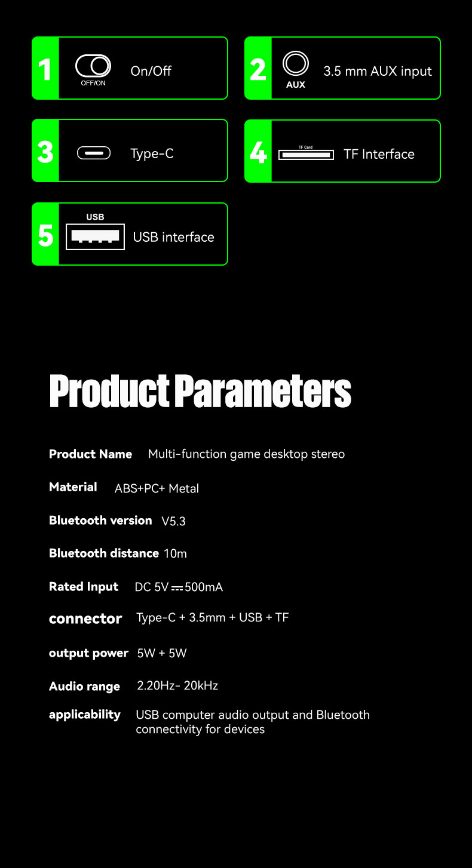Click the Type-C port icon
This screenshot has width=472, height=868.
(x=94, y=153)
